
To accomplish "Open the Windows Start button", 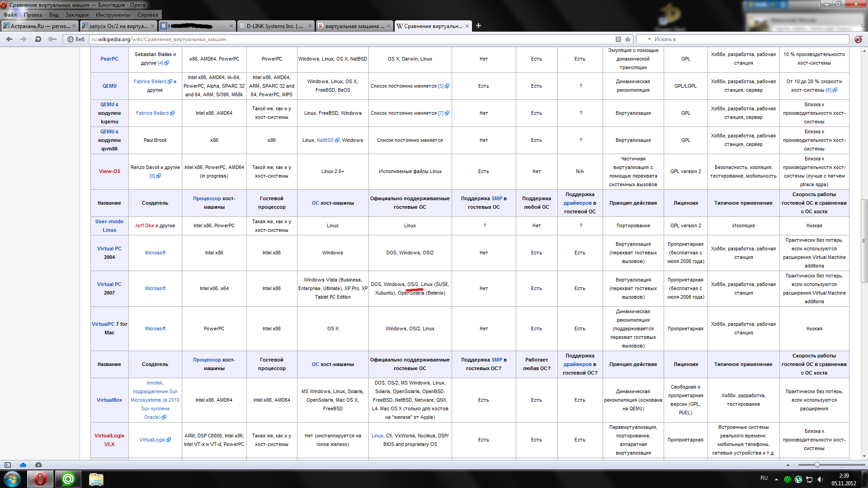I will click(x=12, y=479).
